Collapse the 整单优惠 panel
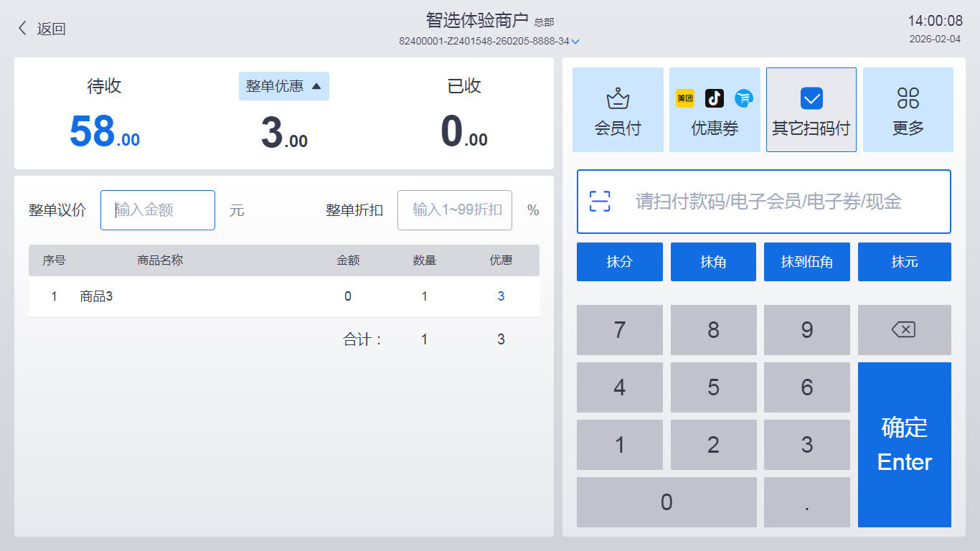The image size is (980, 551). pos(284,86)
